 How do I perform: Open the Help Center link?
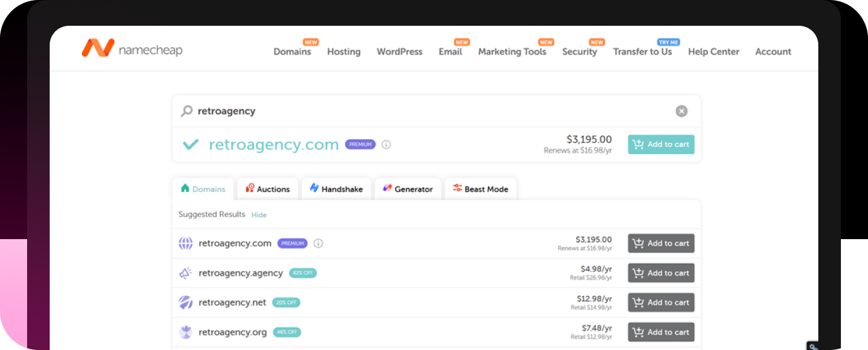click(x=714, y=52)
